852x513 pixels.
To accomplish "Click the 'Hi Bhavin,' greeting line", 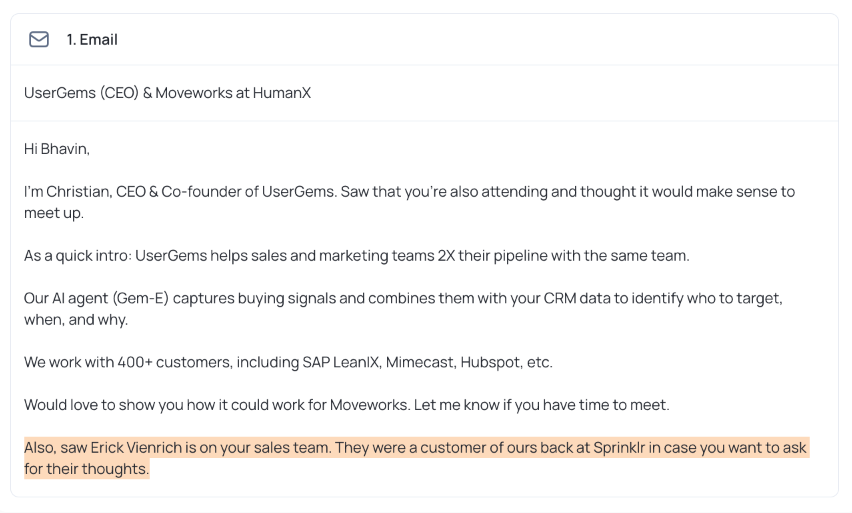I will [57, 149].
